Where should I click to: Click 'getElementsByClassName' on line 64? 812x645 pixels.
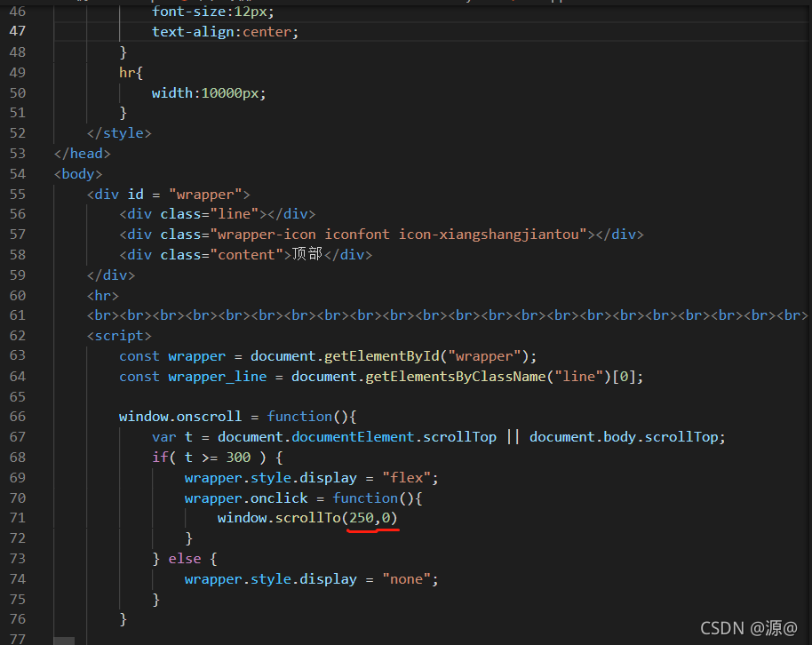click(x=456, y=377)
